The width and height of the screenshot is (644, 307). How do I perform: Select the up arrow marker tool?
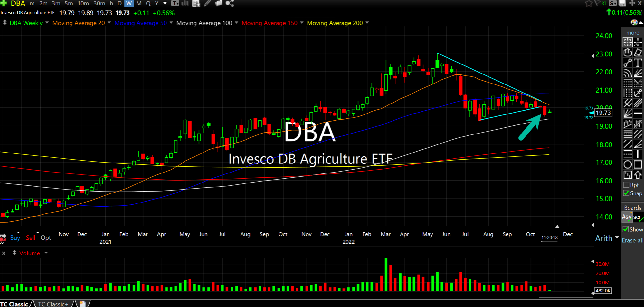coord(638,175)
